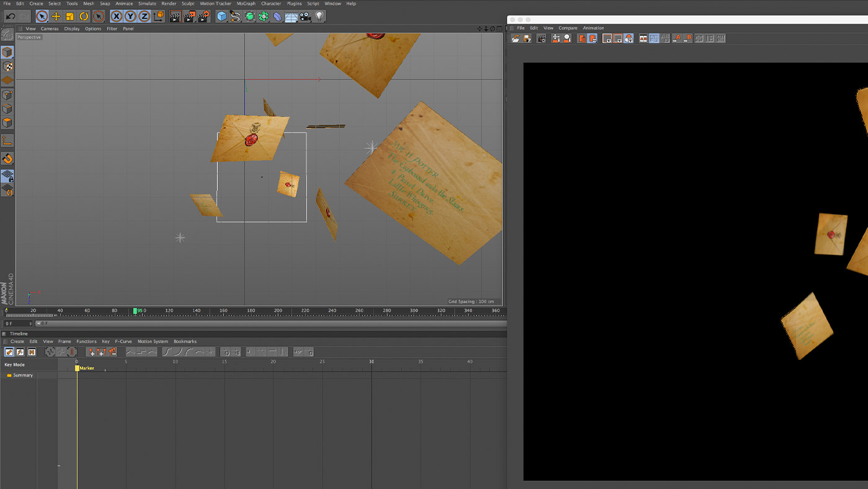The image size is (868, 489).
Task: Click Picture Viewer set A icon
Action: tap(677, 38)
